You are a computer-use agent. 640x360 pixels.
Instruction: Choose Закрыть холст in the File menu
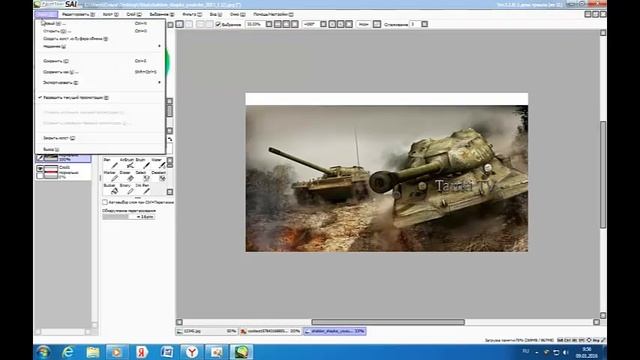[100, 138]
